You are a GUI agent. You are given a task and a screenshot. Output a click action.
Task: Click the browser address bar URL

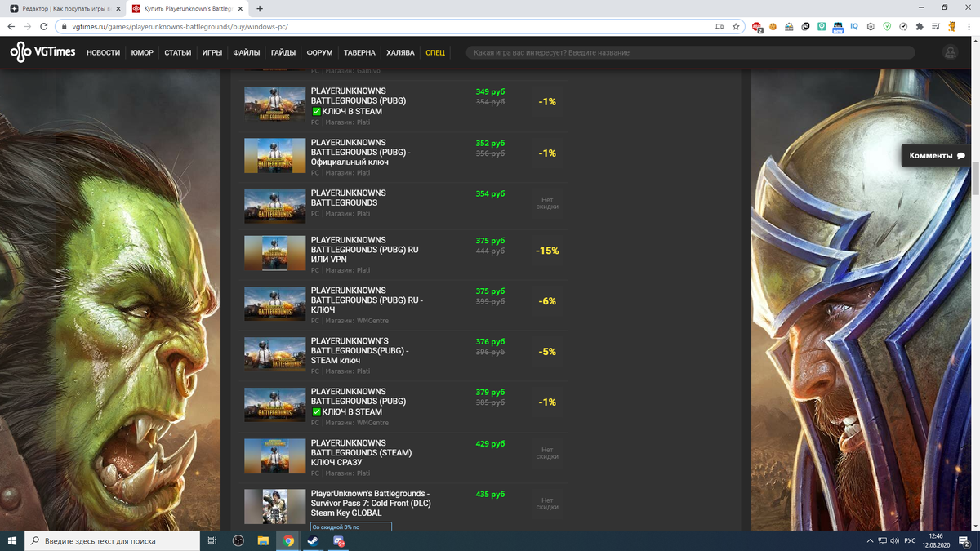pyautogui.click(x=180, y=26)
